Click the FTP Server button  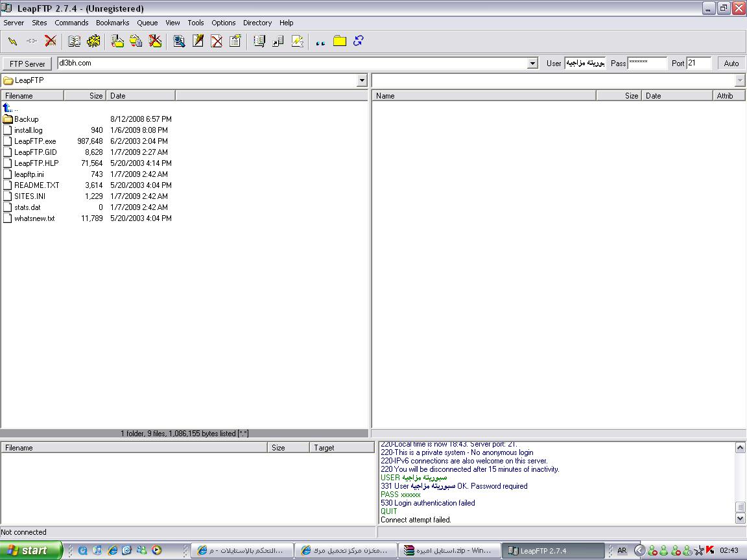pyautogui.click(x=27, y=64)
